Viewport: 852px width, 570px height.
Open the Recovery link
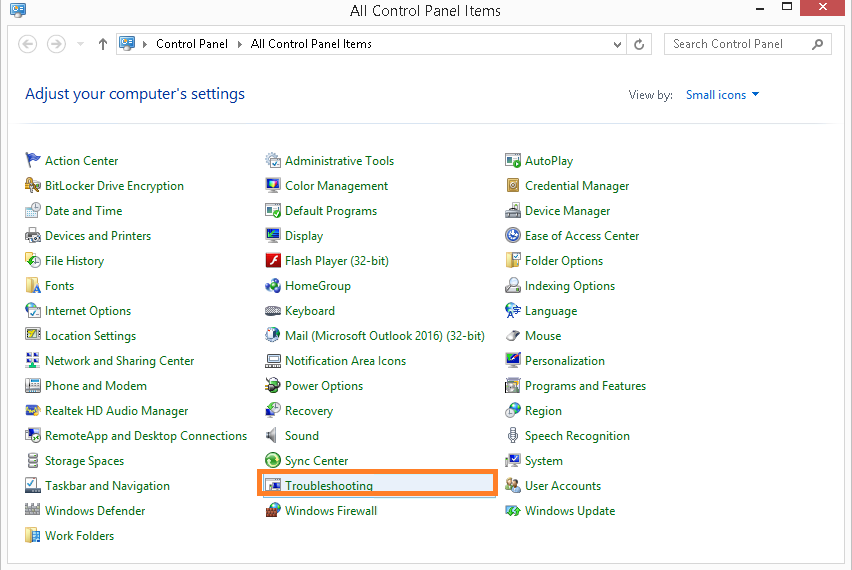(309, 411)
